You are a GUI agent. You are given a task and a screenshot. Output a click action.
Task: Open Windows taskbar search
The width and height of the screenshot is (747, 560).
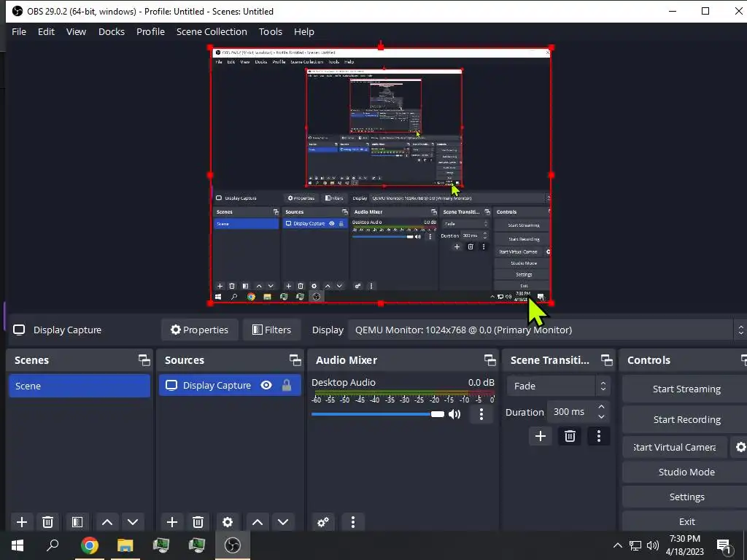(x=53, y=545)
